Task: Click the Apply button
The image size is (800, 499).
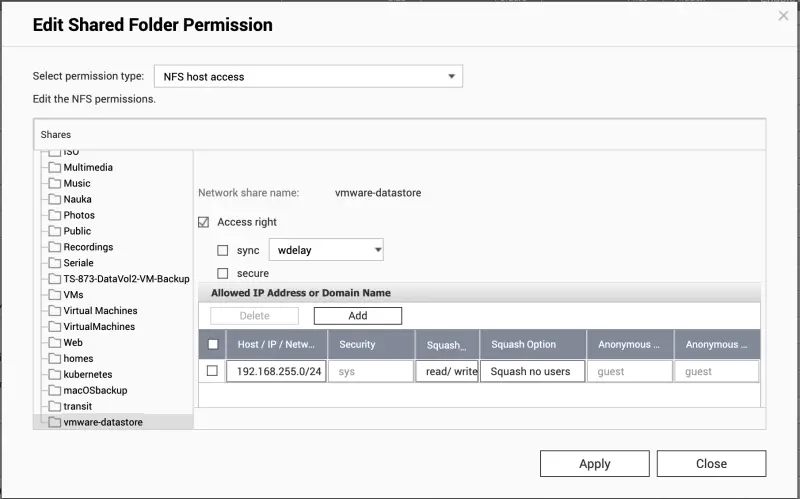Action: [x=594, y=463]
